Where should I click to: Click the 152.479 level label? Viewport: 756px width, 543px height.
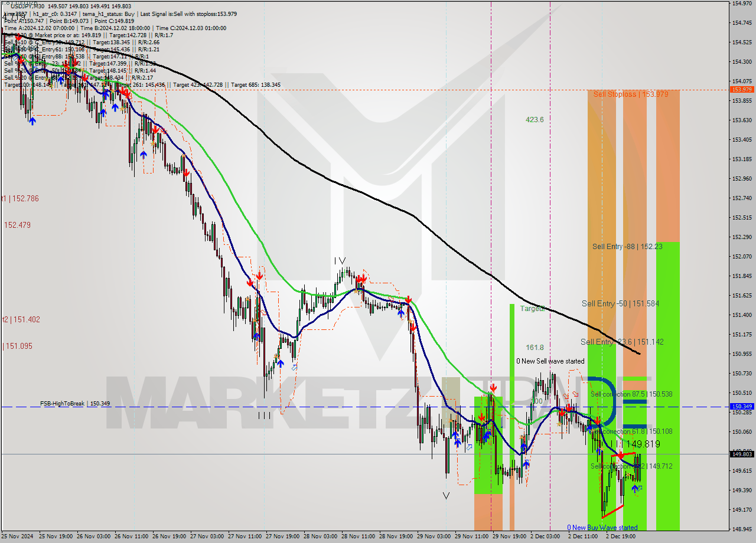point(17,225)
